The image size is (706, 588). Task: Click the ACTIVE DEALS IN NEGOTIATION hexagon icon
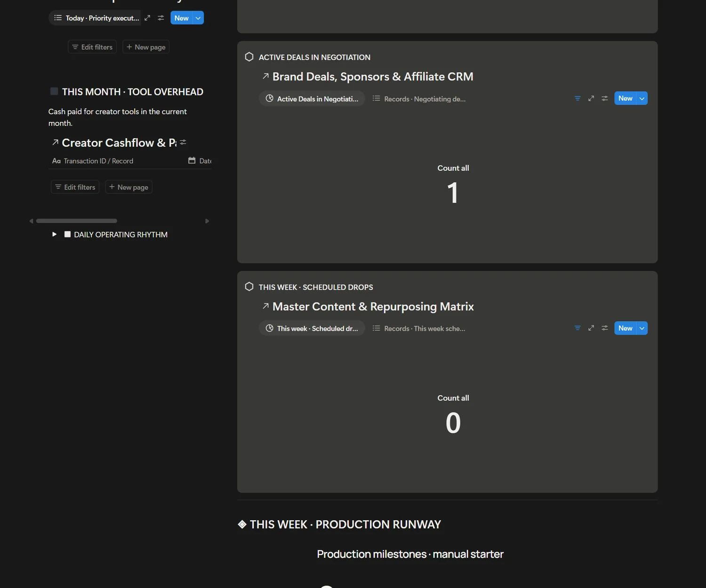coord(249,57)
